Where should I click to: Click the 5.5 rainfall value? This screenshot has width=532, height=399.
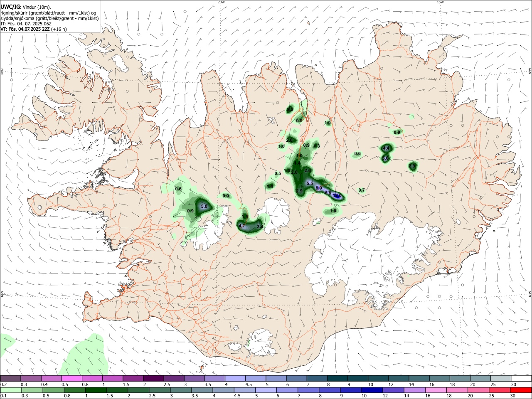click(310, 183)
